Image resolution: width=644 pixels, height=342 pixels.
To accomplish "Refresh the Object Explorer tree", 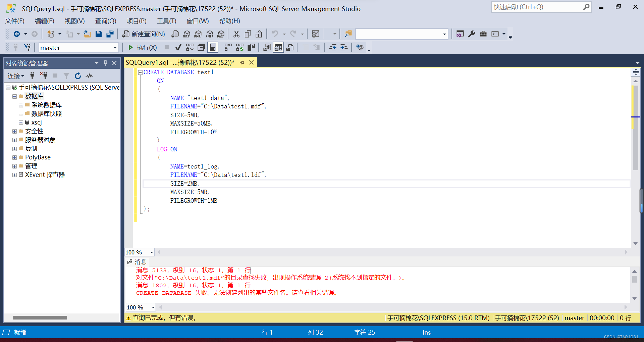I will coord(78,76).
